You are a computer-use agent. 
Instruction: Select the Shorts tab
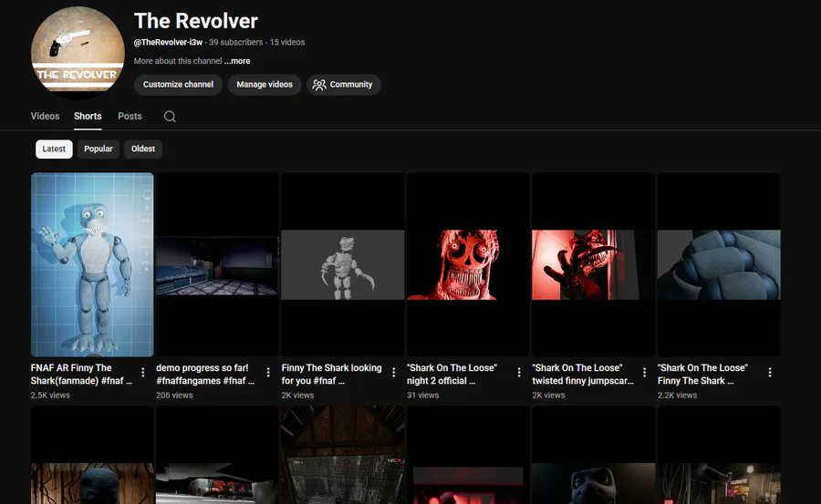tap(88, 116)
